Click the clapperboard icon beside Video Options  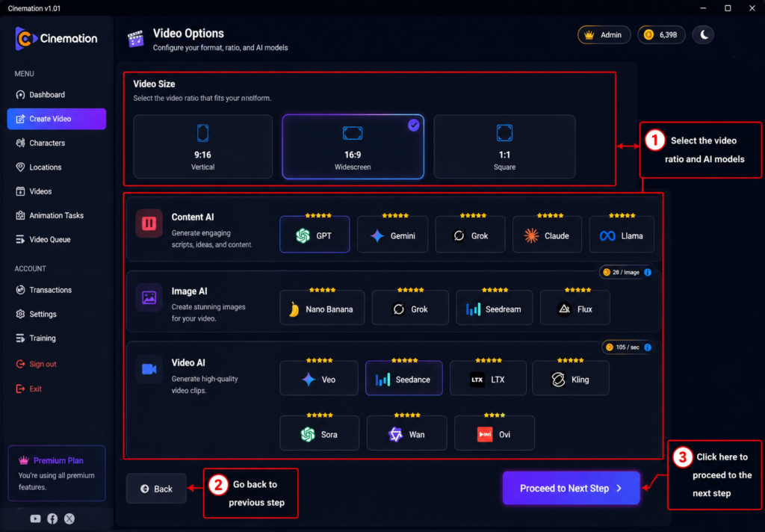(x=136, y=39)
